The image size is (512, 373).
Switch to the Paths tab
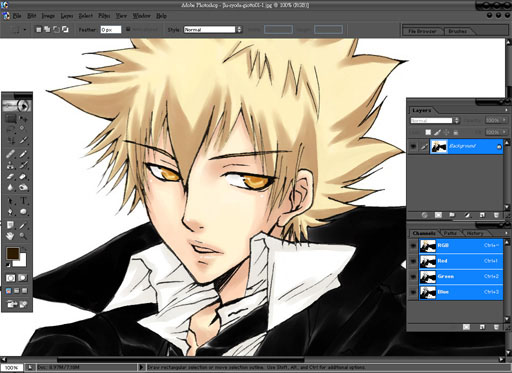450,233
